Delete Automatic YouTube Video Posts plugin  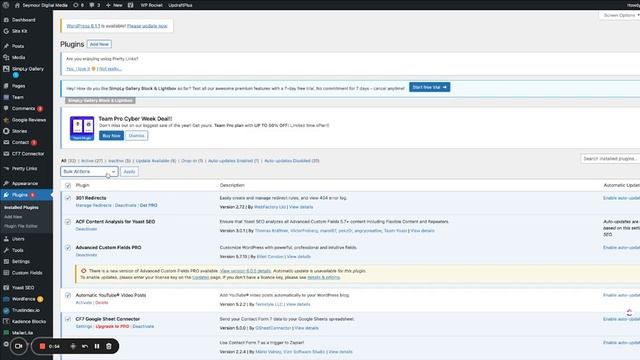pos(102,303)
